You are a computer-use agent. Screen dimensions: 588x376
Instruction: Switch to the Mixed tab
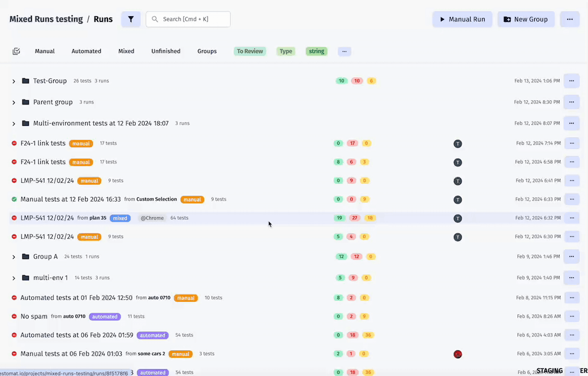126,51
